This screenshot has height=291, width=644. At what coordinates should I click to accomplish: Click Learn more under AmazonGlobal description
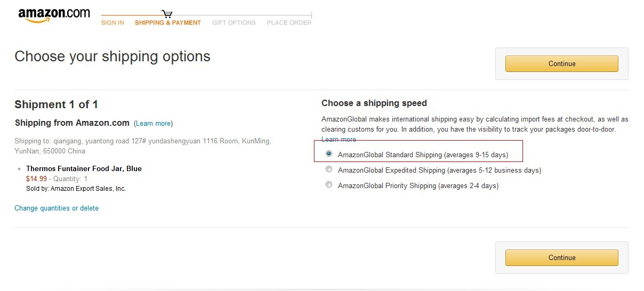tap(339, 140)
